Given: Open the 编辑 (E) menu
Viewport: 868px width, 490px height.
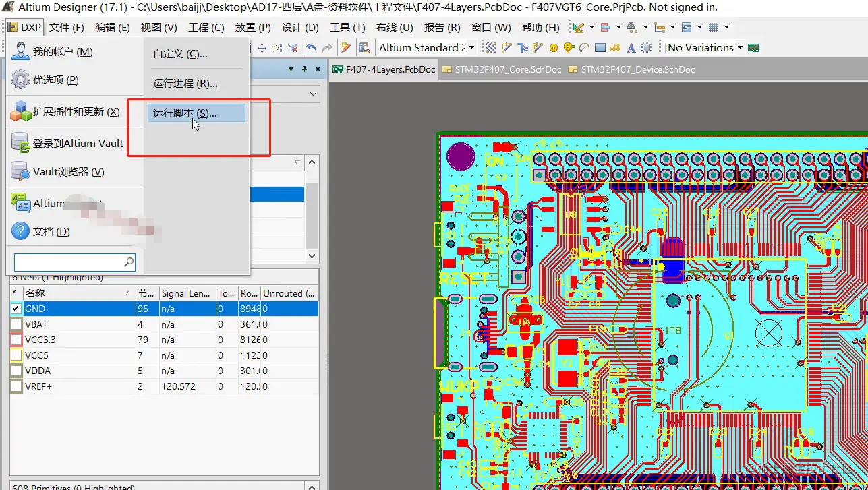Looking at the screenshot, I should click(112, 28).
